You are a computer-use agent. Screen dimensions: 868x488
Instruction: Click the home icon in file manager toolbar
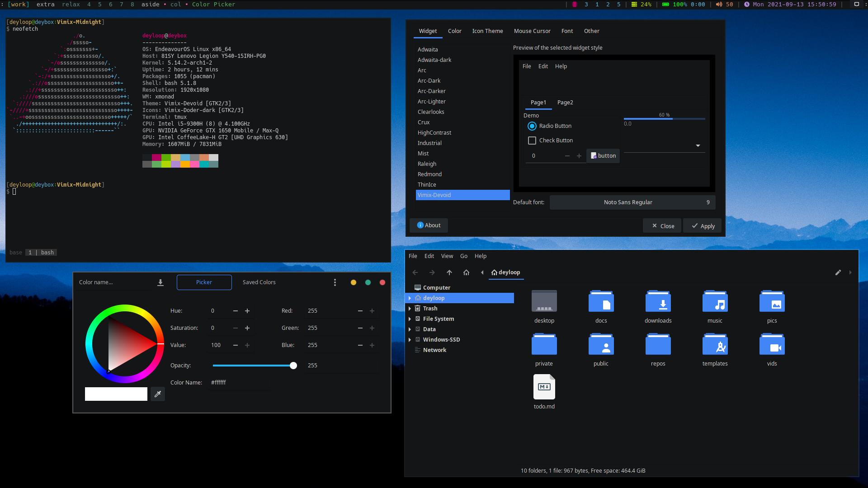pyautogui.click(x=466, y=272)
